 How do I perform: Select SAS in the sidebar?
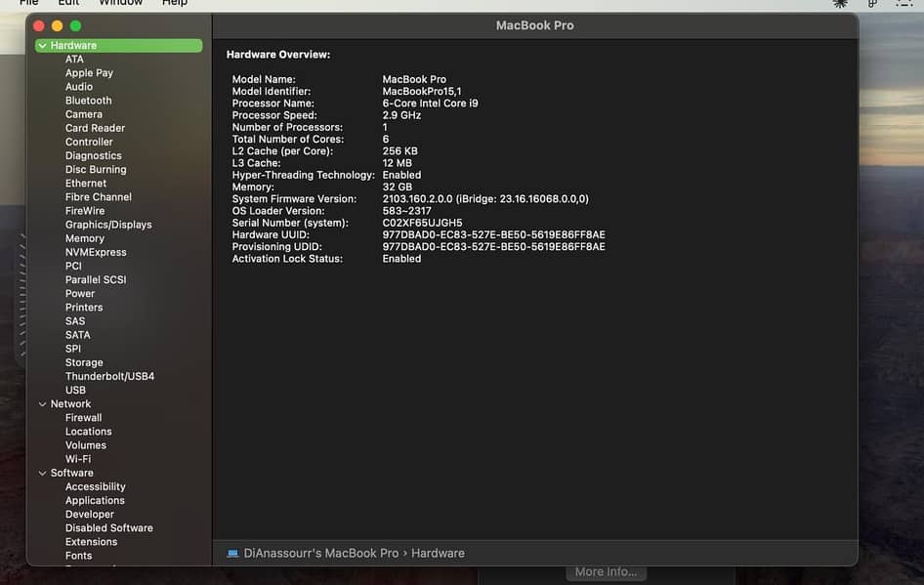coord(75,321)
